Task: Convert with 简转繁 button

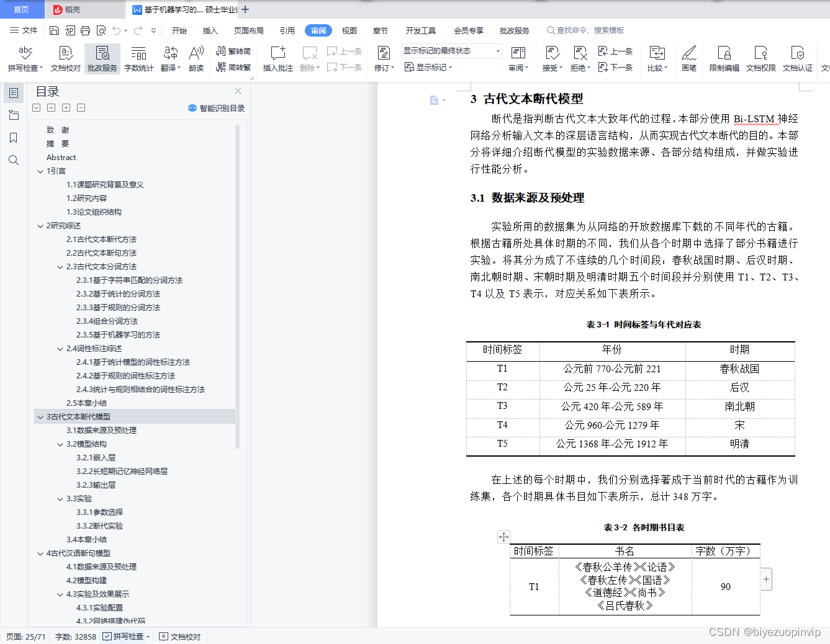Action: tap(233, 67)
